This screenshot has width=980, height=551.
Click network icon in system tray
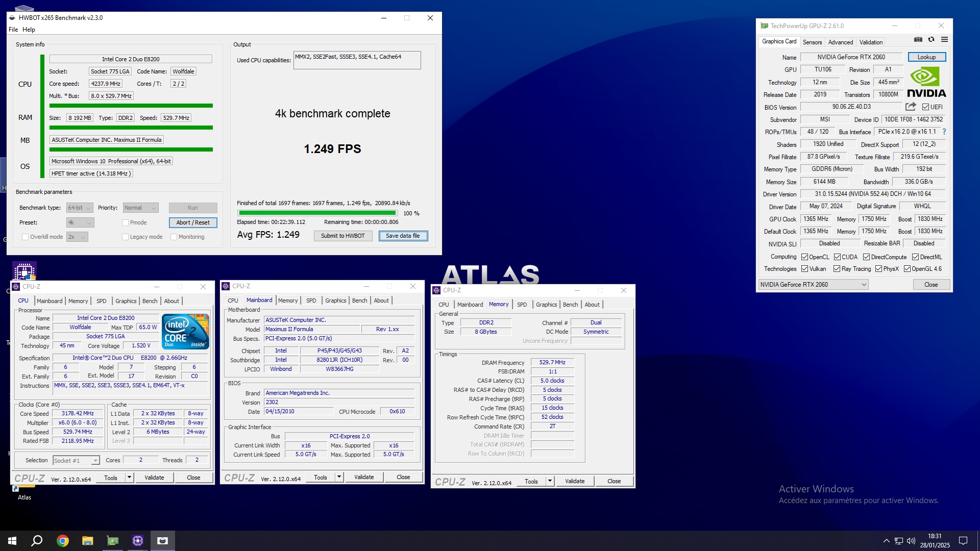898,541
